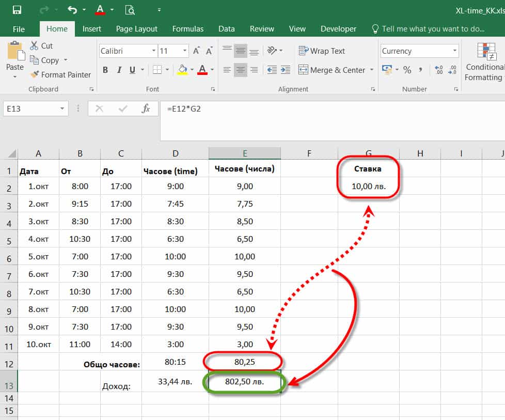Switch to the Data tab
The width and height of the screenshot is (505, 420).
pyautogui.click(x=226, y=29)
